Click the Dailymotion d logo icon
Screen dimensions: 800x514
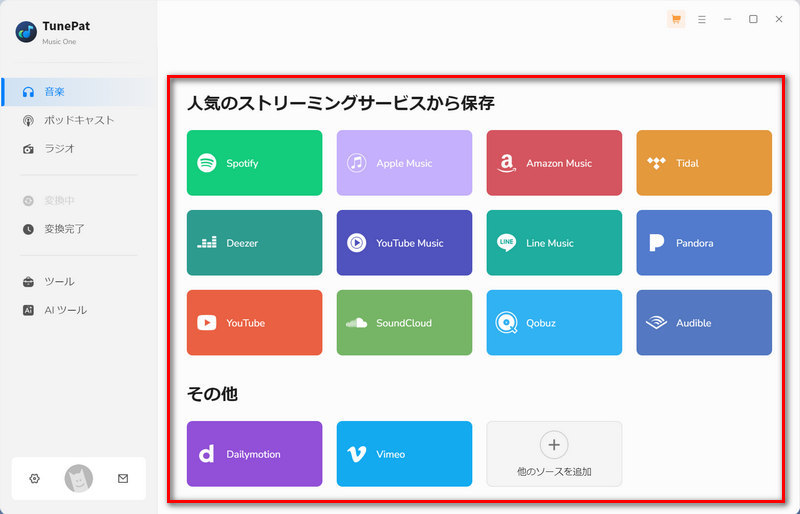coord(206,454)
